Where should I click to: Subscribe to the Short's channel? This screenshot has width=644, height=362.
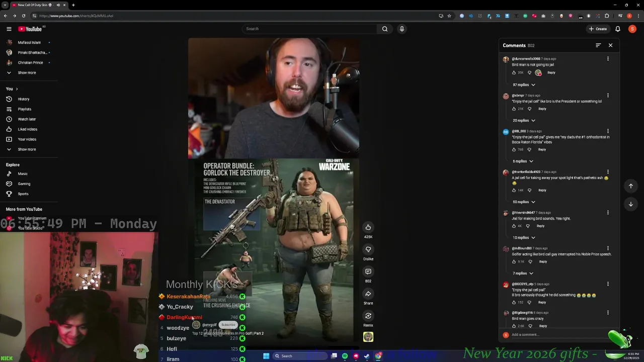click(228, 325)
